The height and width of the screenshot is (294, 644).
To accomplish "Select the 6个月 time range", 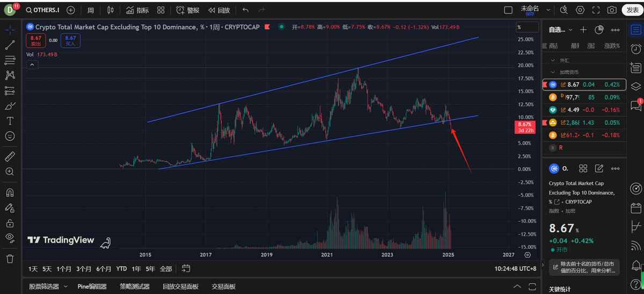I will [x=104, y=268].
